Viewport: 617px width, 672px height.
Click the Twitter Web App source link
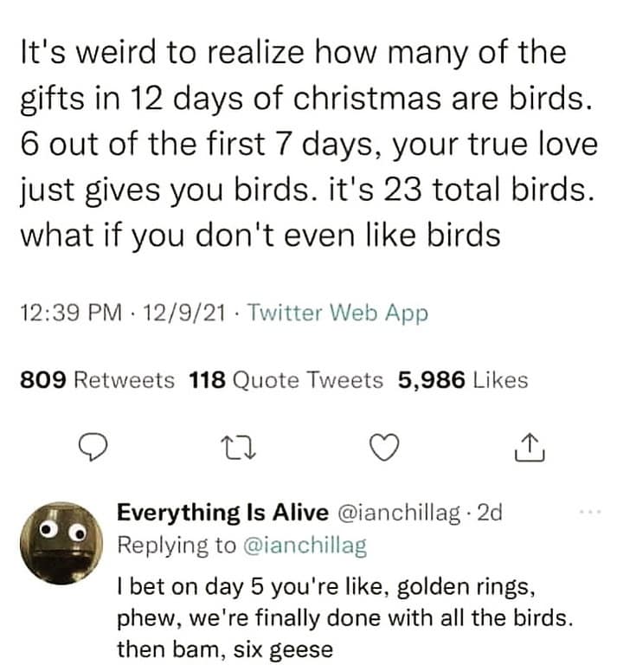click(337, 313)
